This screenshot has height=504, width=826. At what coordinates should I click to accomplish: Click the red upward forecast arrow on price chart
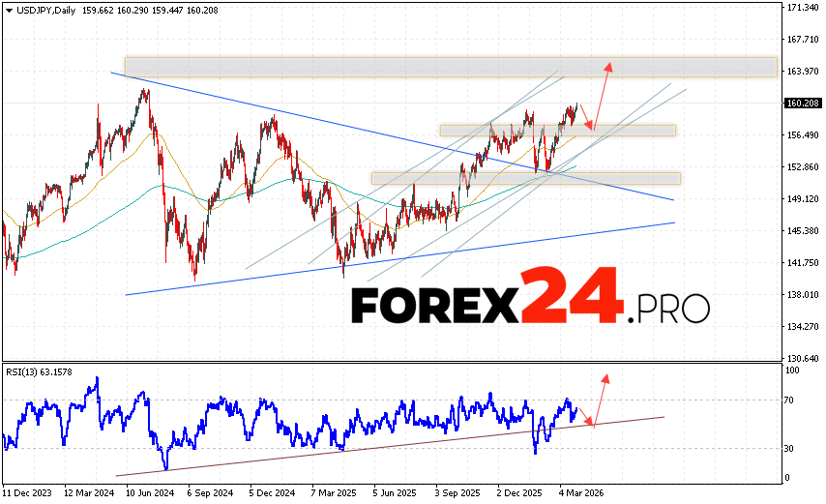click(601, 95)
